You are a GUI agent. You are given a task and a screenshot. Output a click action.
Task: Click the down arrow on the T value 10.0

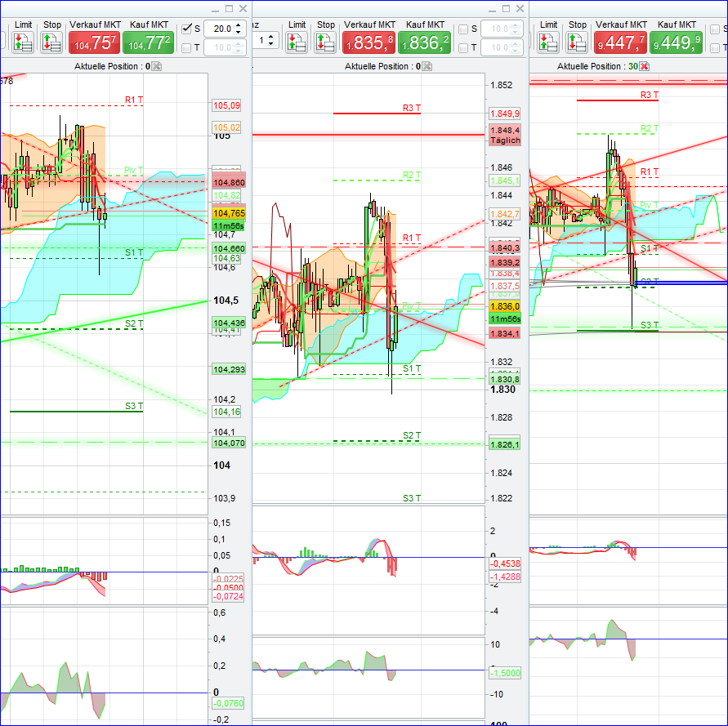[238, 51]
